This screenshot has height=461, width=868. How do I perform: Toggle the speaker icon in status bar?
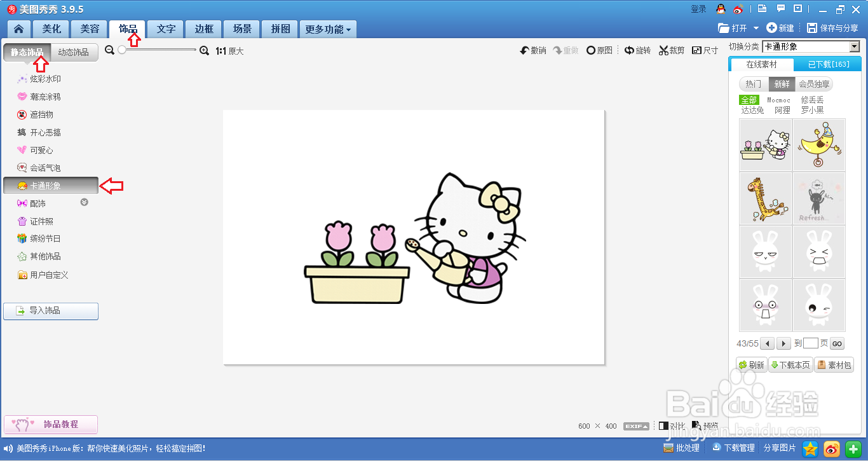[x=8, y=448]
